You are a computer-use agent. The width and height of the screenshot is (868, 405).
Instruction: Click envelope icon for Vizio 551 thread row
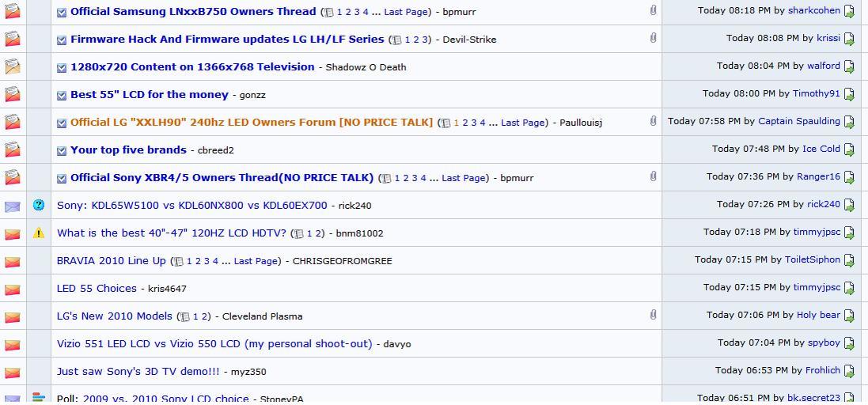pyautogui.click(x=12, y=345)
